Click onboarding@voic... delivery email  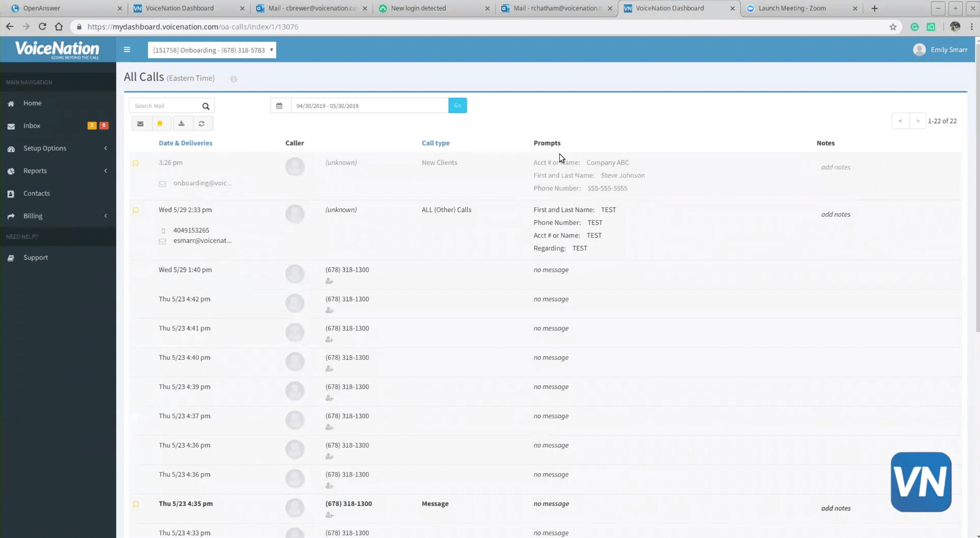coord(202,183)
